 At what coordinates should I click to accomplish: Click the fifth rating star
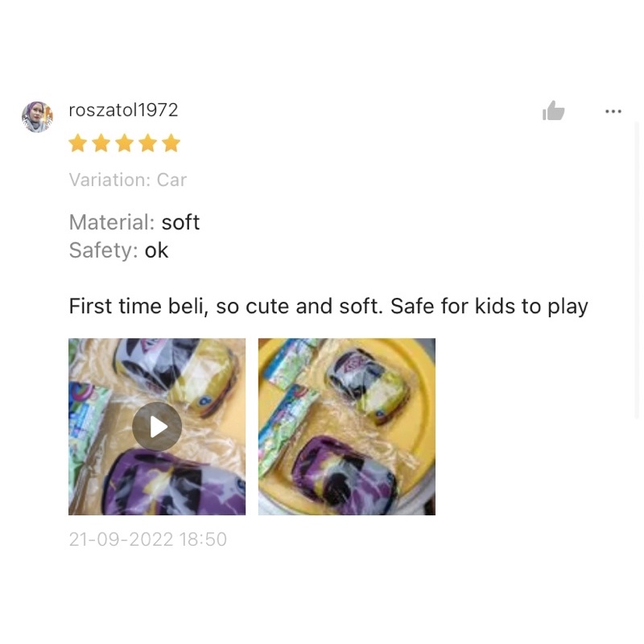171,143
